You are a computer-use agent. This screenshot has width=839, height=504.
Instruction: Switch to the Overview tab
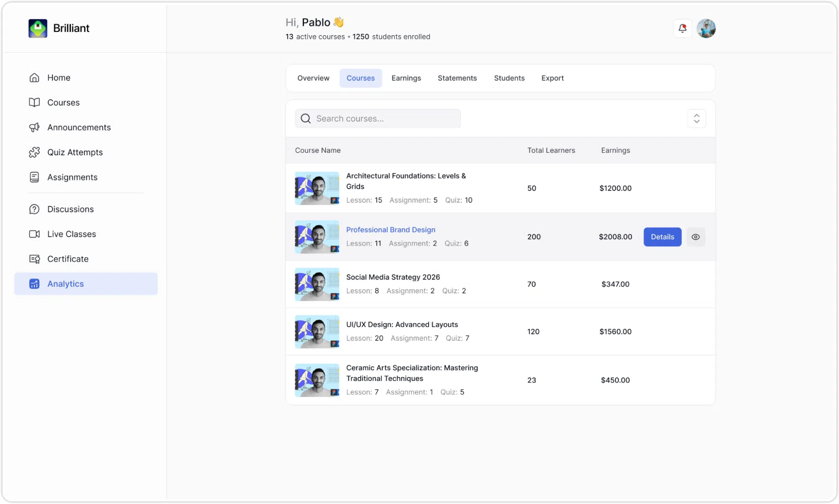click(x=313, y=78)
